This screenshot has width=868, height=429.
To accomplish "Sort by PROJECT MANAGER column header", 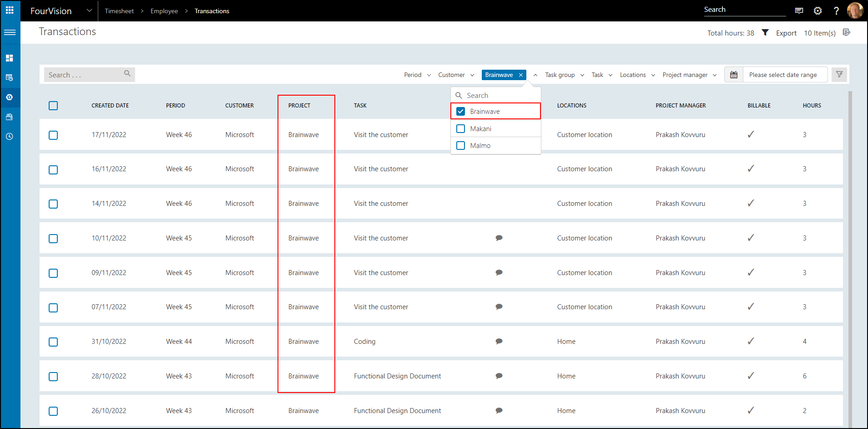I will pyautogui.click(x=681, y=106).
